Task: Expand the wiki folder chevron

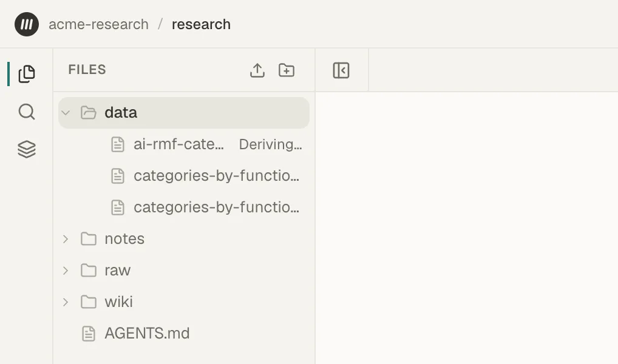Action: [66, 302]
